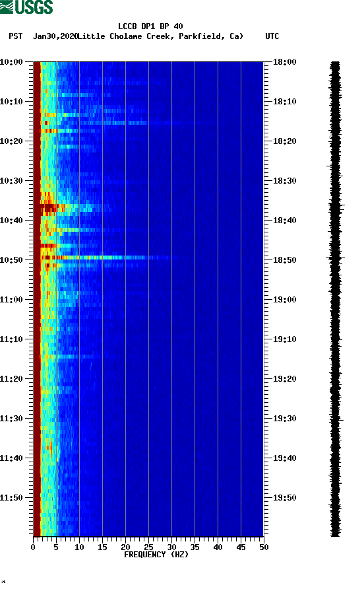Click the 19:30 UTC time label
This screenshot has height=589, width=364.
285,419
